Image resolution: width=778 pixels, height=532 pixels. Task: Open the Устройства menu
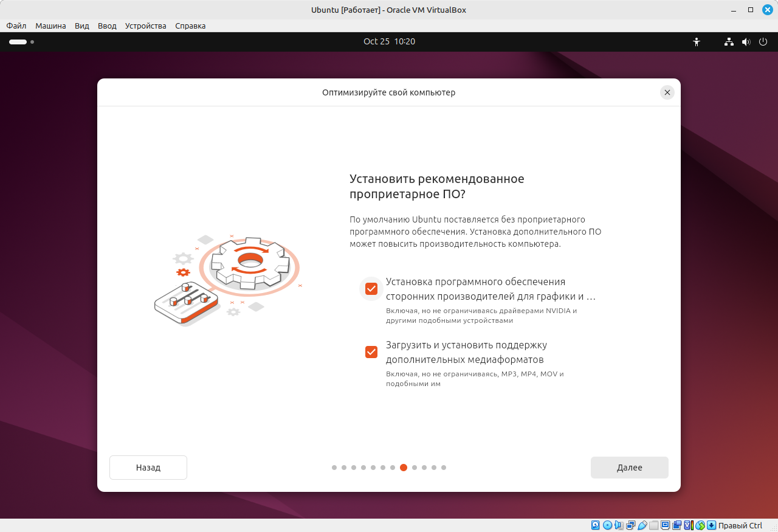[146, 26]
